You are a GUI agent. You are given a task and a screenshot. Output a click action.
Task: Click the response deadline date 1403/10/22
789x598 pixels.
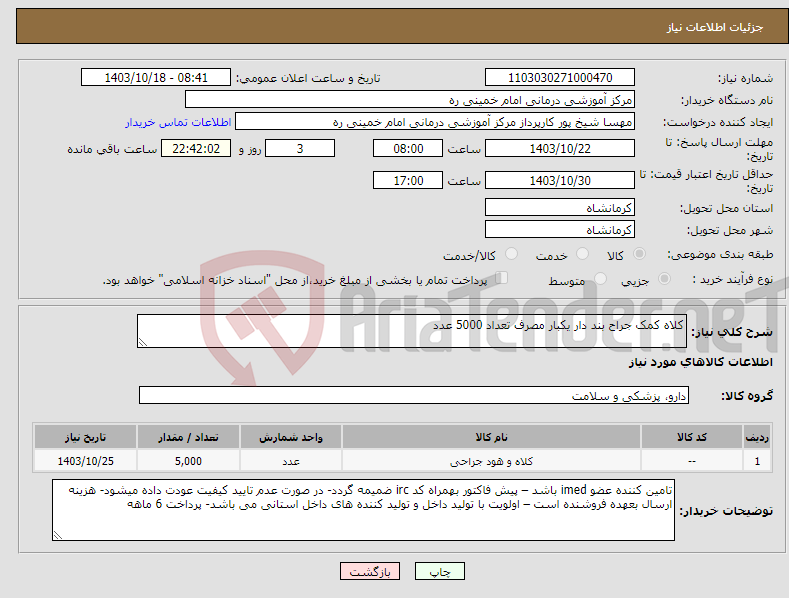point(560,148)
